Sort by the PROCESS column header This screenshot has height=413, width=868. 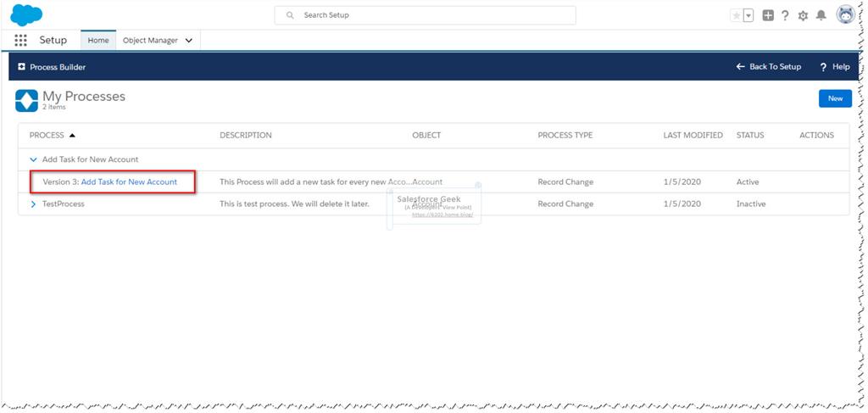[x=47, y=135]
